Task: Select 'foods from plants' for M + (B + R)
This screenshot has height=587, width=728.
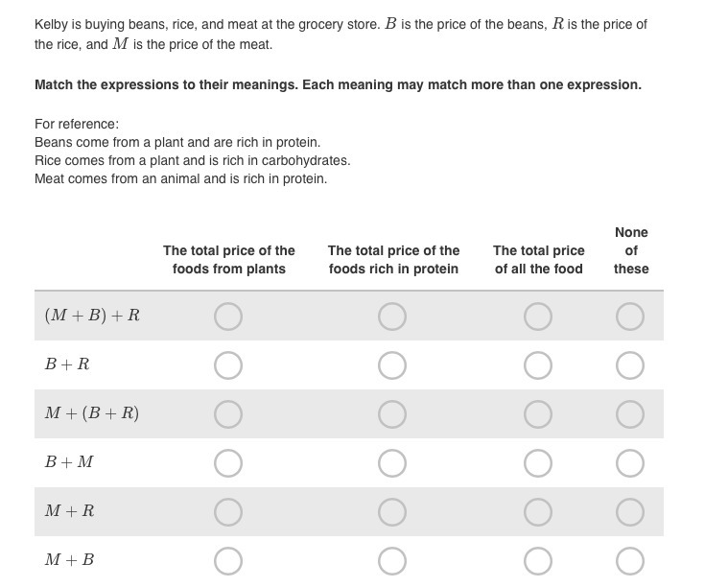Action: (228, 414)
